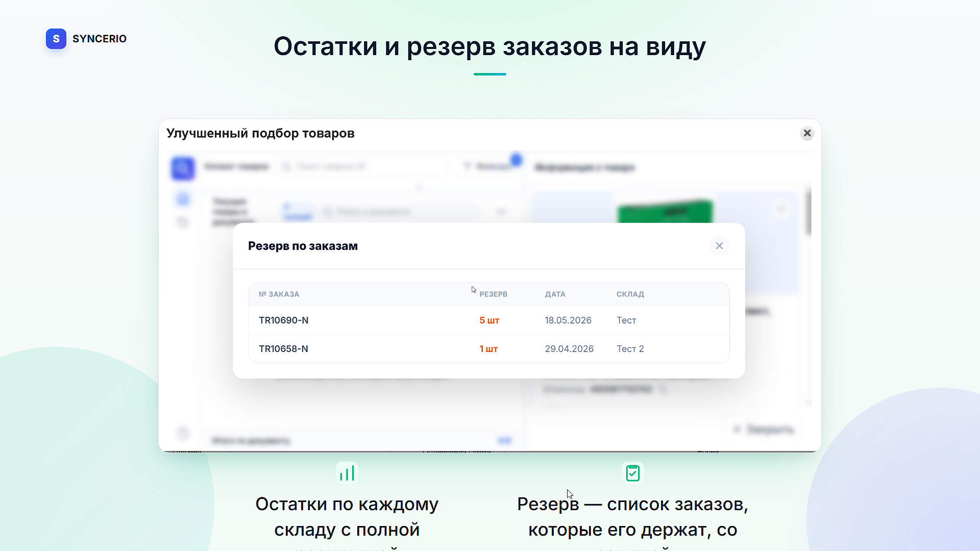Click the Улучшенный подбор товаров title

click(x=260, y=133)
